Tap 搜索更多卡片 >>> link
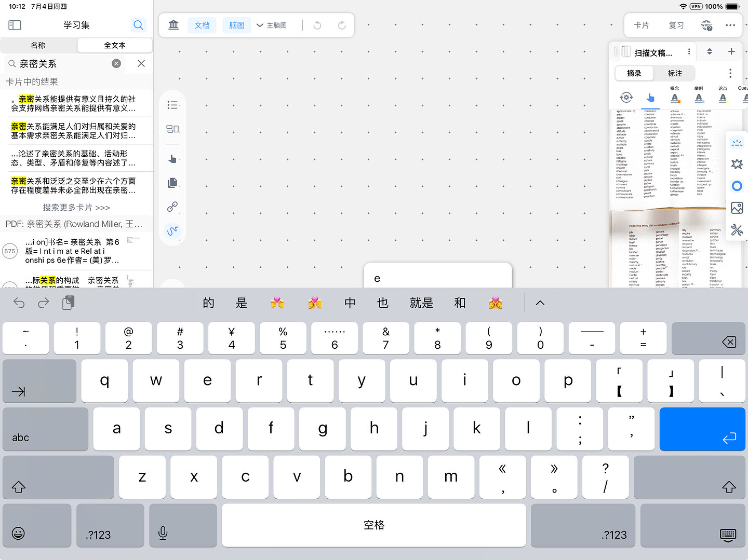The width and height of the screenshot is (748, 560). (76, 207)
